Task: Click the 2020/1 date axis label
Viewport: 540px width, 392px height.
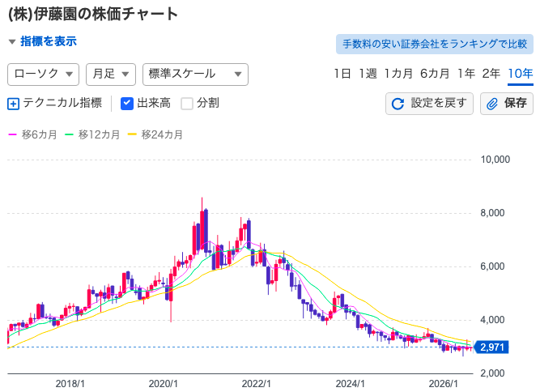Action: [164, 384]
